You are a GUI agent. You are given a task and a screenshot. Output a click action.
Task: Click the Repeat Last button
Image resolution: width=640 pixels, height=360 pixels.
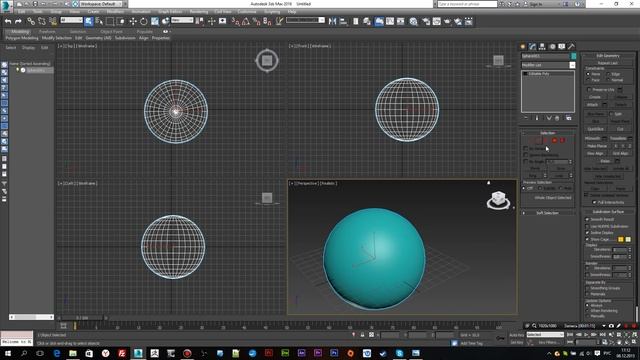pos(608,63)
